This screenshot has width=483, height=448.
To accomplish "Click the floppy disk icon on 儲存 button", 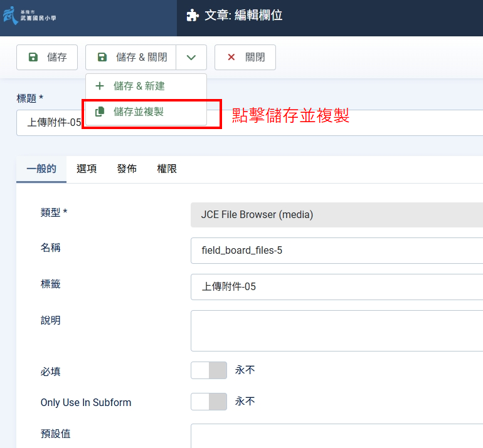I will pos(33,57).
